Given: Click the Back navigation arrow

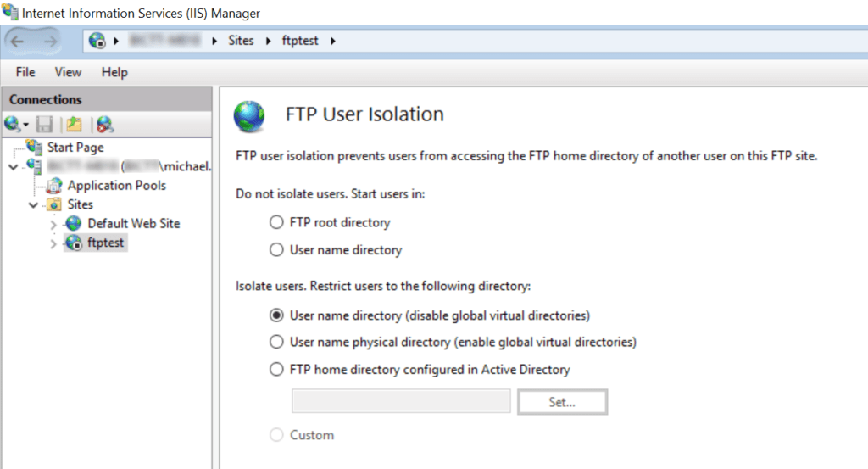Looking at the screenshot, I should click(x=17, y=41).
